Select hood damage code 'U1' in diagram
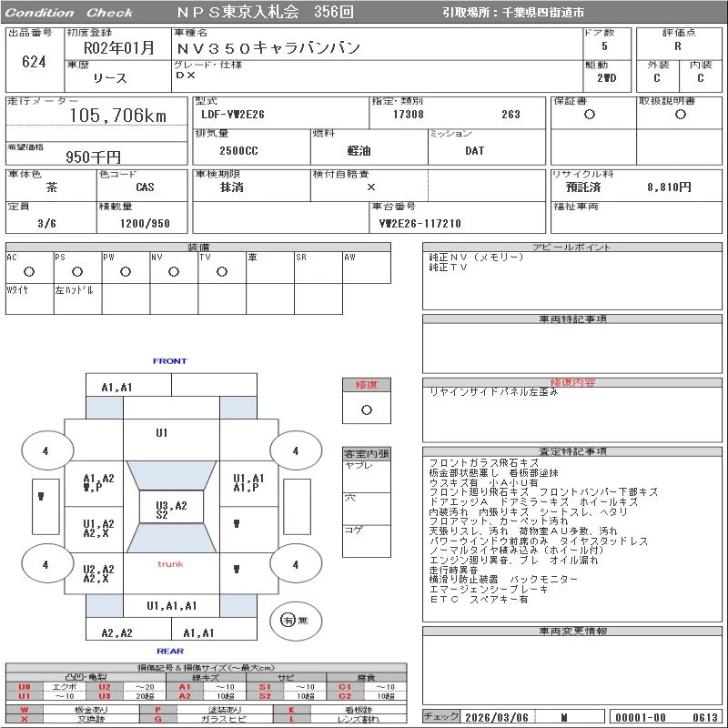Viewport: 728px width, 728px height. (162, 433)
